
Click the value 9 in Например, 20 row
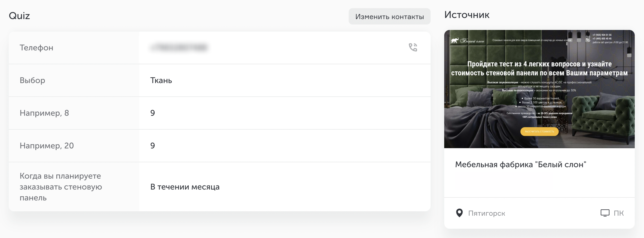pos(153,146)
